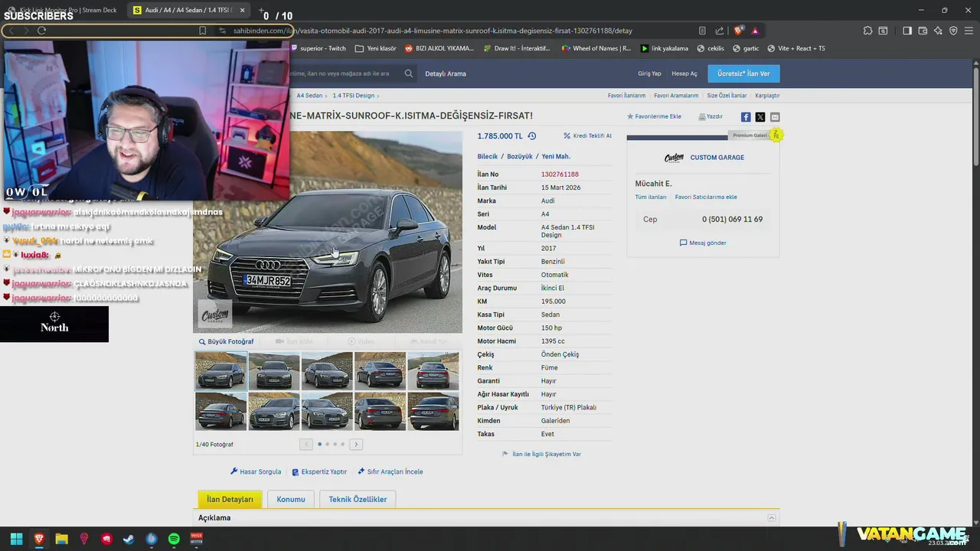Open Favori Aramalarım link
This screenshot has height=551, width=980.
click(x=676, y=96)
